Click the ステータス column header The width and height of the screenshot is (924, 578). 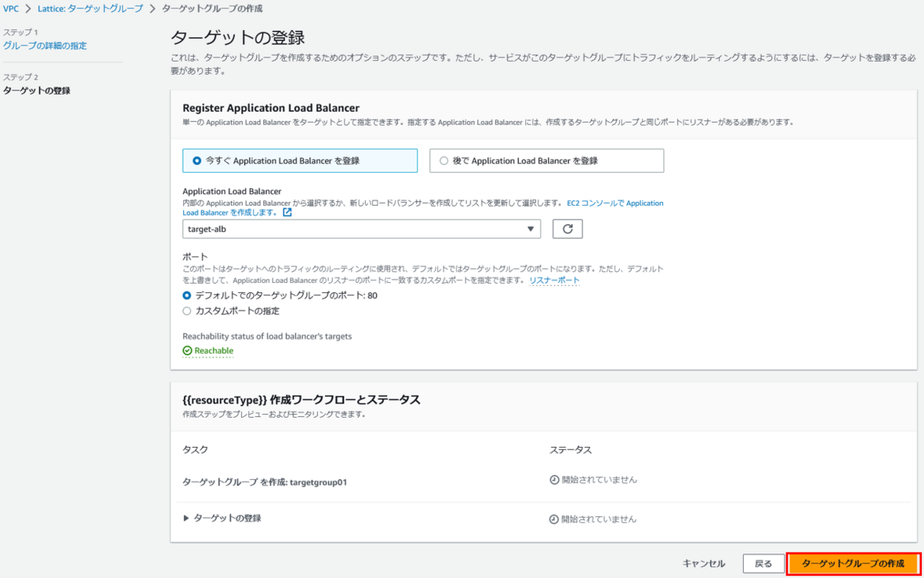[x=571, y=449]
